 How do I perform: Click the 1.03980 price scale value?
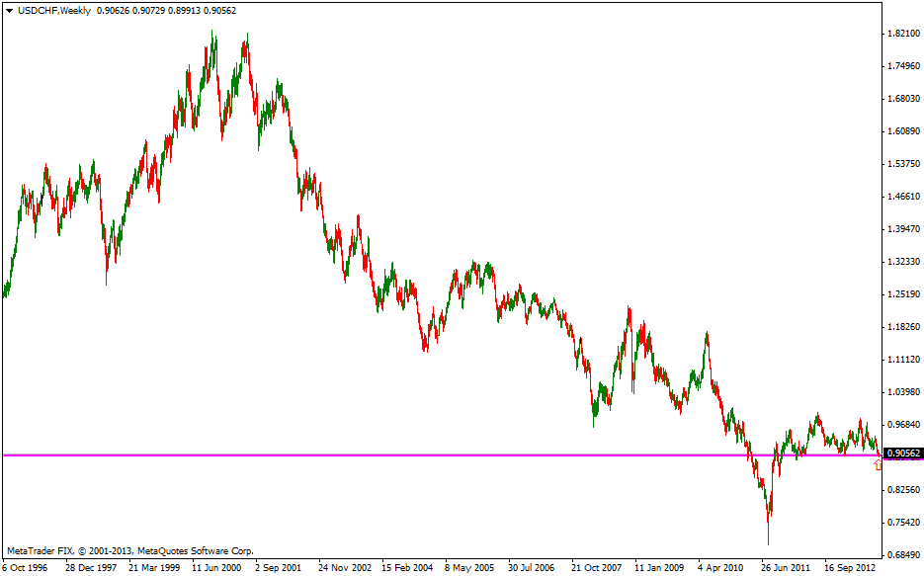903,392
